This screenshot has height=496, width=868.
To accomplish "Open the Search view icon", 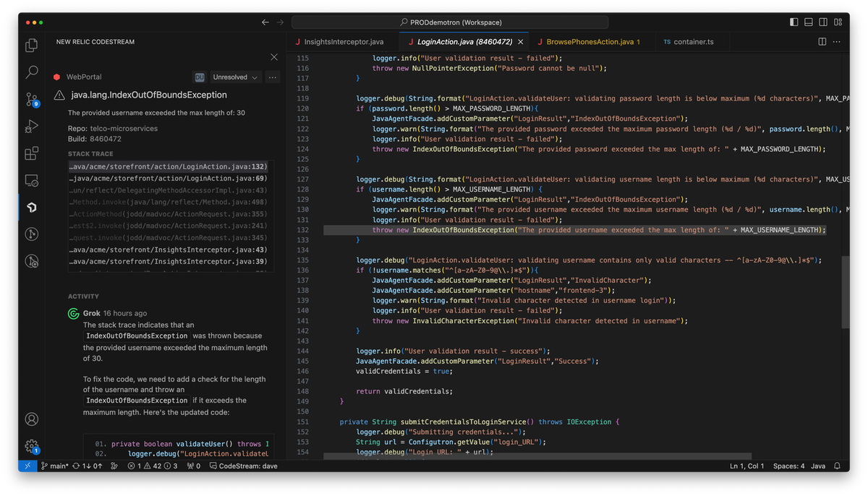I will click(32, 72).
